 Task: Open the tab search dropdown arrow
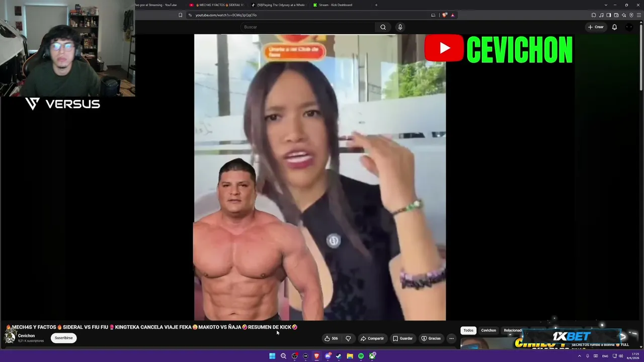tap(606, 5)
